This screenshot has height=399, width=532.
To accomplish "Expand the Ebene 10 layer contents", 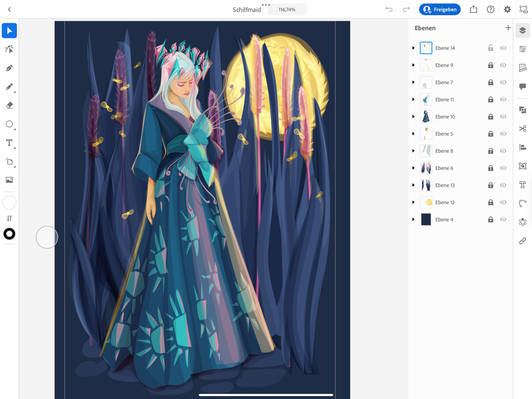I will point(413,116).
